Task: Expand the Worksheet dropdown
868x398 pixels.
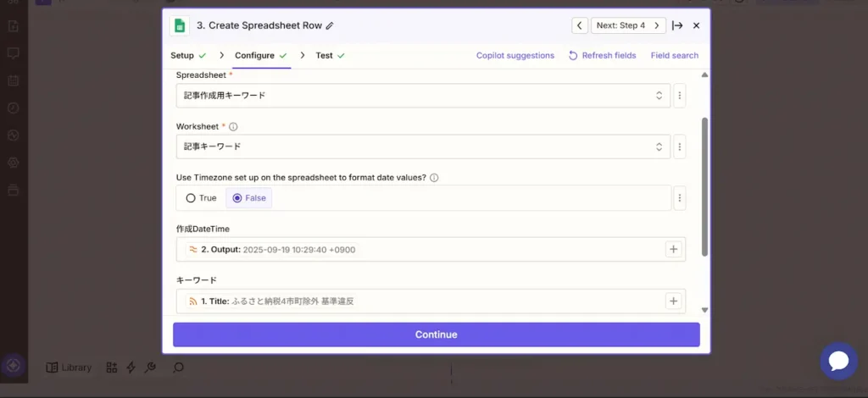Action: [659, 146]
